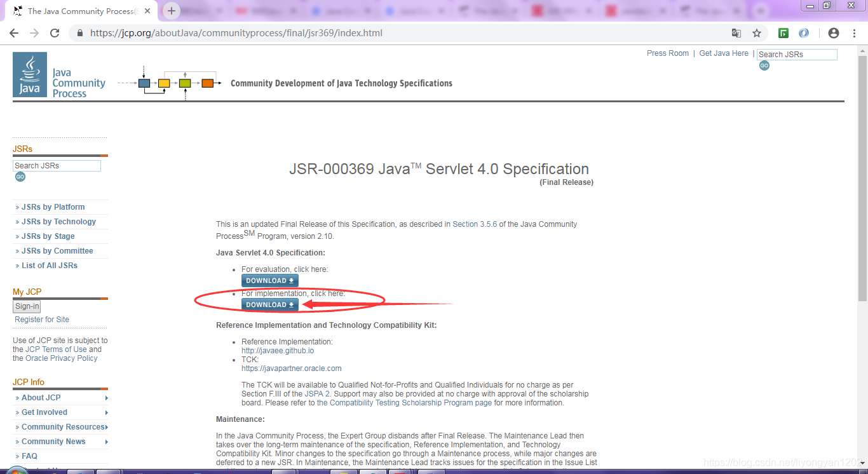This screenshot has height=474, width=868.
Task: Click the browser forward arrow
Action: [34, 33]
